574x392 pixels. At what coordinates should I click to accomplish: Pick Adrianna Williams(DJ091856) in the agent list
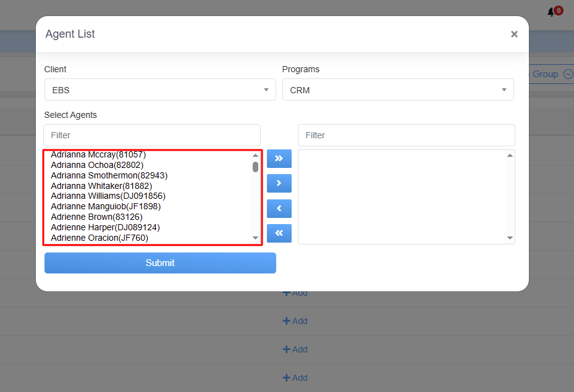[108, 196]
